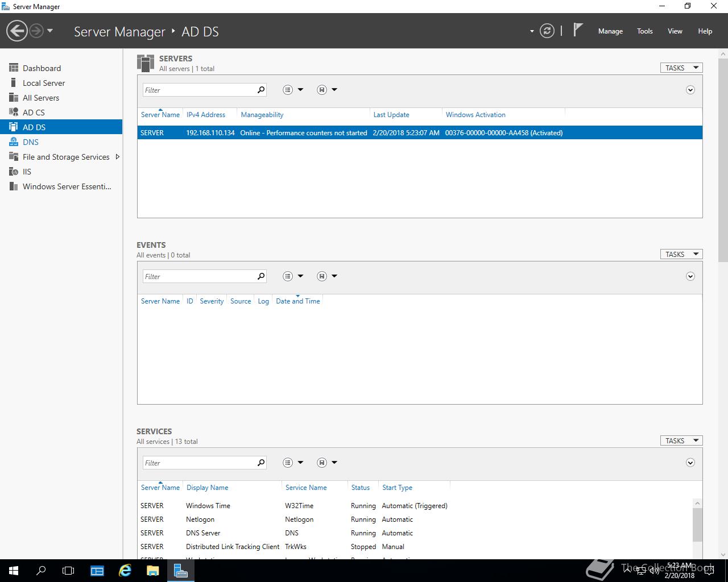
Task: Open the View menu
Action: coord(675,31)
